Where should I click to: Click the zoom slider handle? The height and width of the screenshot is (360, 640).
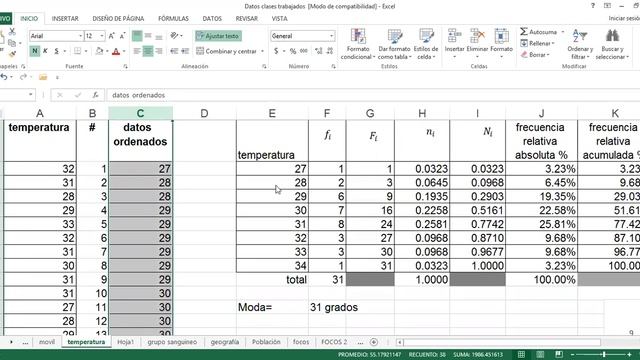tap(604, 354)
